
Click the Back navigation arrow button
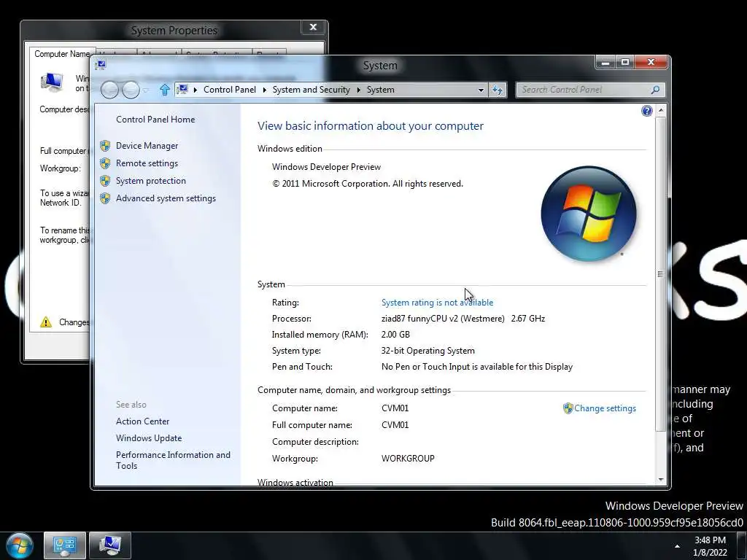click(109, 90)
